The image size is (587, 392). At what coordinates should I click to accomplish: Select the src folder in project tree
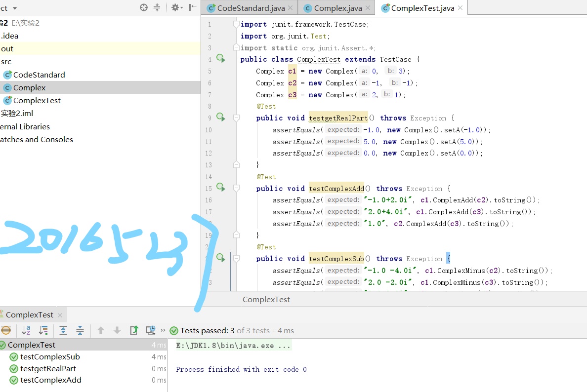6,62
